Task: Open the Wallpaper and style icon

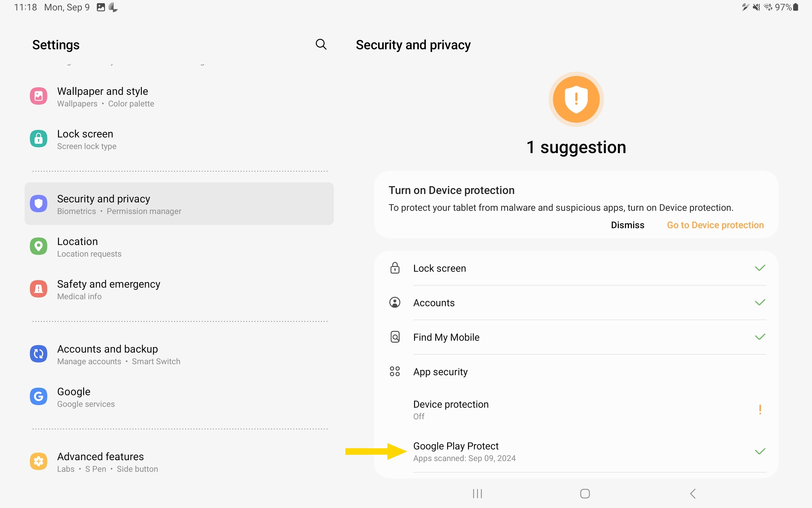Action: [39, 97]
